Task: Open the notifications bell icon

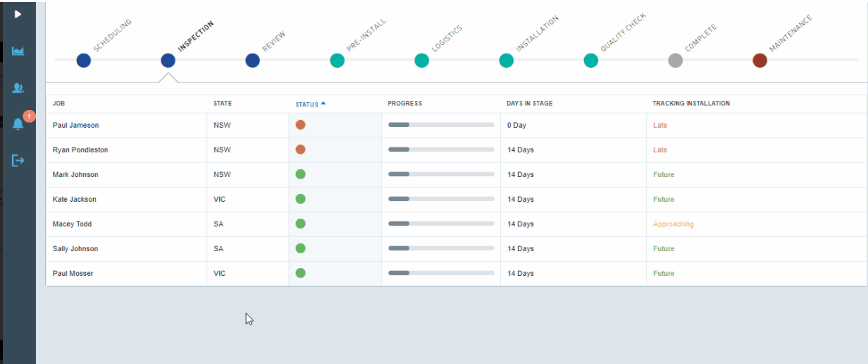Action: point(18,123)
